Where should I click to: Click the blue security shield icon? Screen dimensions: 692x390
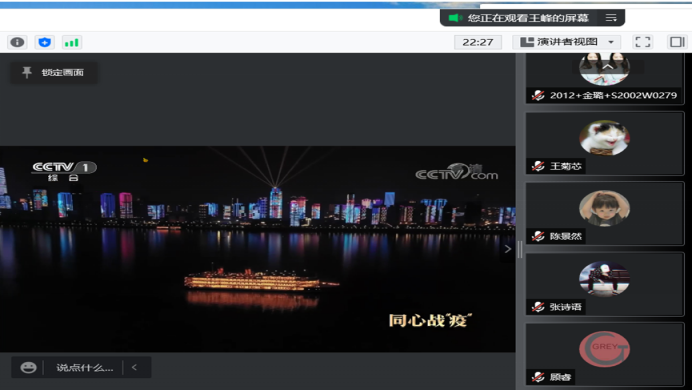pyautogui.click(x=44, y=42)
